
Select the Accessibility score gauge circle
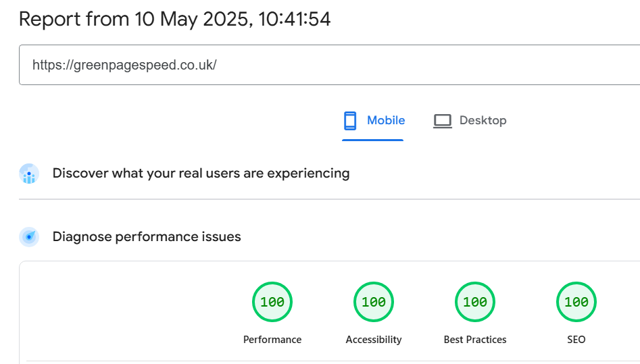point(374,302)
